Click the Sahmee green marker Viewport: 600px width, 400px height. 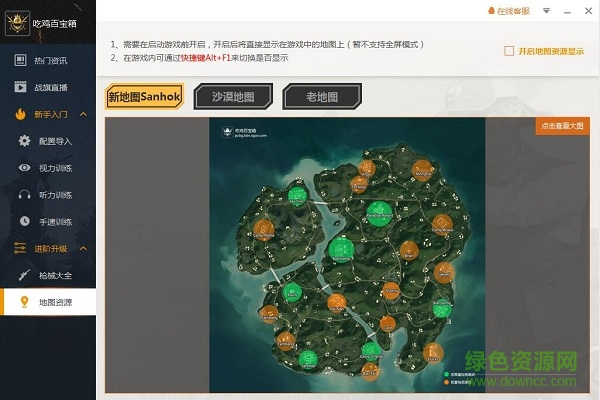point(308,359)
